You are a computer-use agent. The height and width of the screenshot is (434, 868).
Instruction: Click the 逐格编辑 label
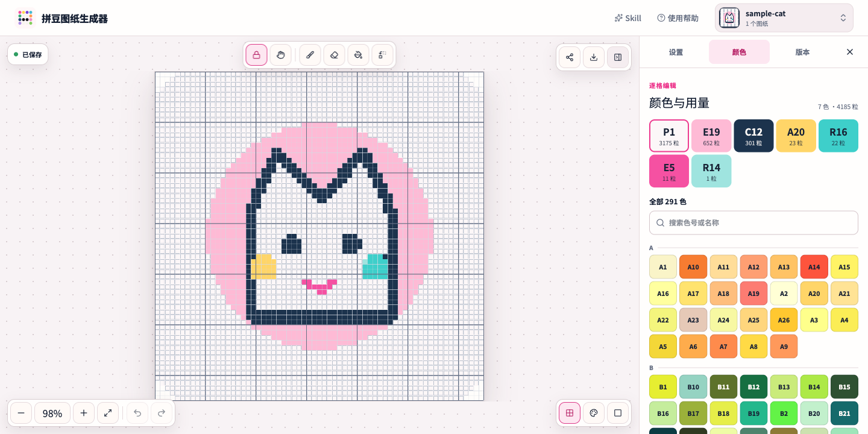click(x=662, y=86)
